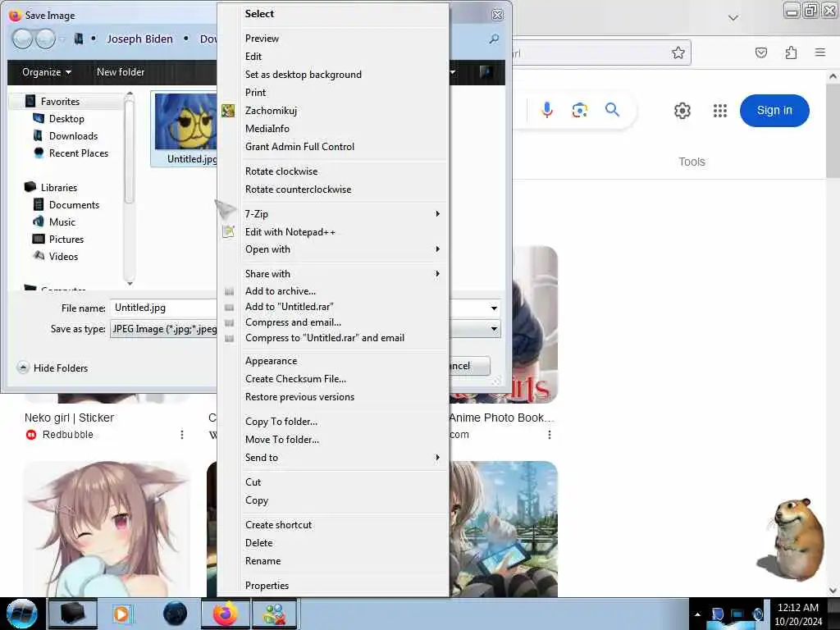
Task: Open Firefox hamburger application menu
Action: 820,52
